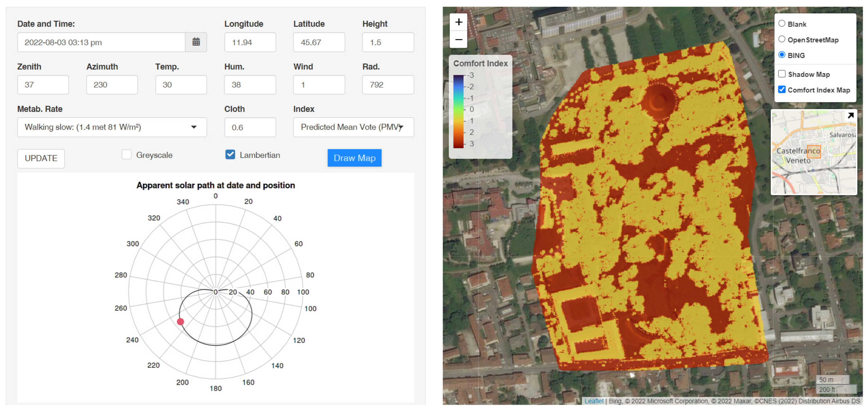The height and width of the screenshot is (410, 868).
Task: Zoom in on the map
Action: [x=458, y=22]
